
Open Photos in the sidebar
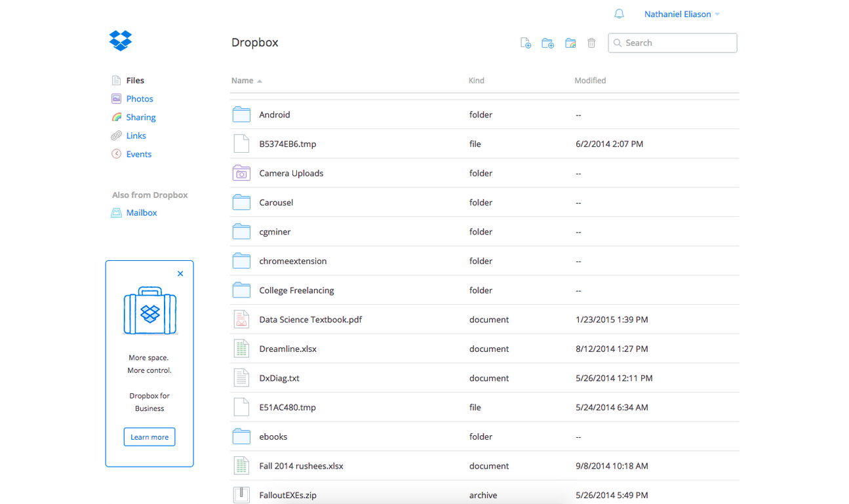click(x=140, y=99)
